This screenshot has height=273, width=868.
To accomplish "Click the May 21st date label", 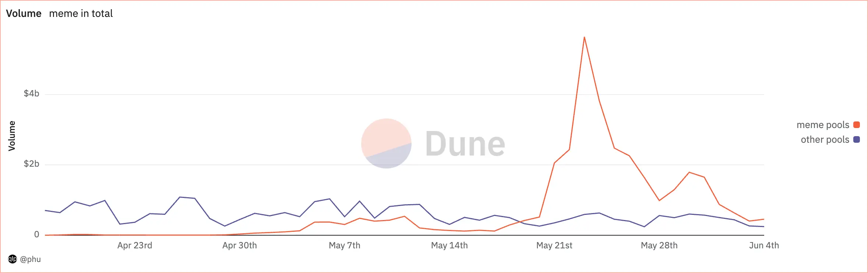I will 554,245.
